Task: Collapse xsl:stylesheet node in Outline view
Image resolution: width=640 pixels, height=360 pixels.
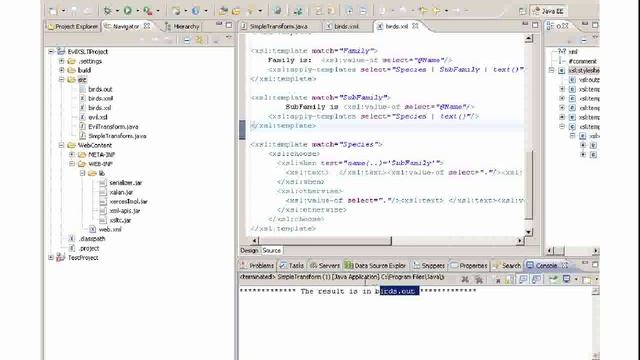Action: click(x=551, y=70)
